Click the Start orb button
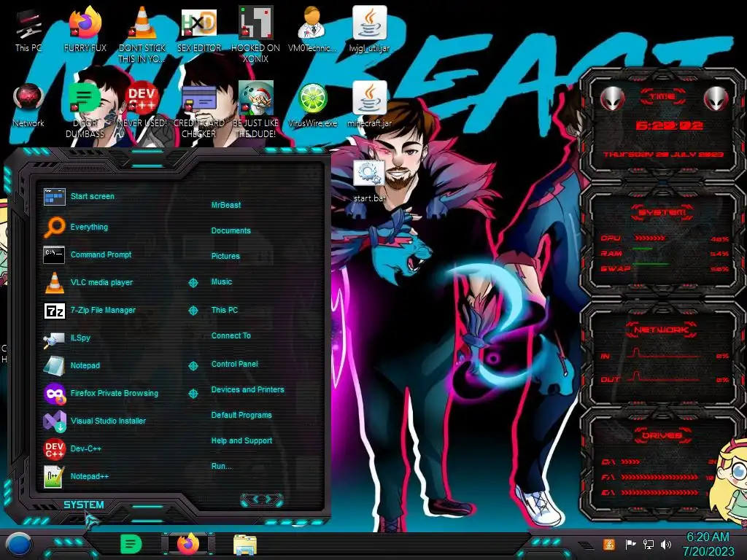 pos(18,545)
